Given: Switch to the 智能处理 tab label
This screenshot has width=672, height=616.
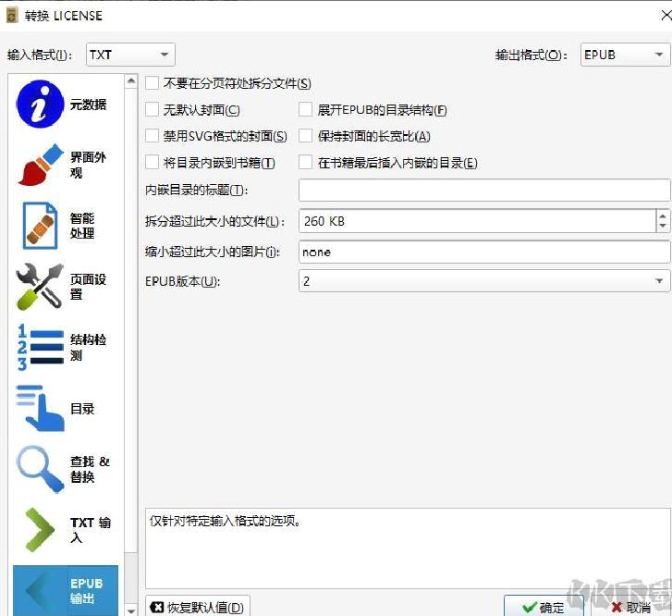Looking at the screenshot, I should pyautogui.click(x=82, y=226).
